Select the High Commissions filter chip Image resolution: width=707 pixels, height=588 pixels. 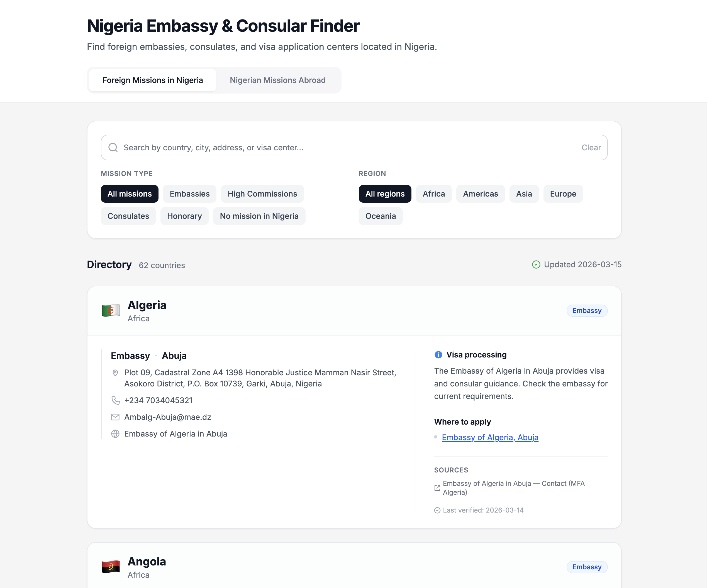(x=262, y=194)
